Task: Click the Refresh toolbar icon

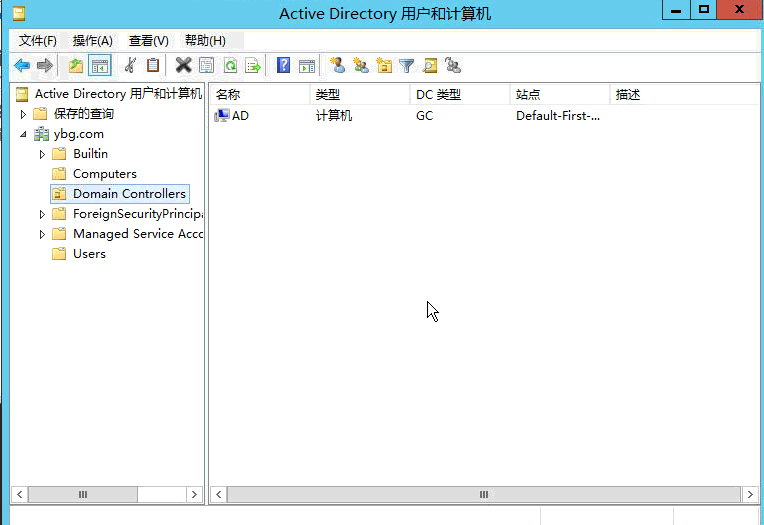Action: click(230, 66)
